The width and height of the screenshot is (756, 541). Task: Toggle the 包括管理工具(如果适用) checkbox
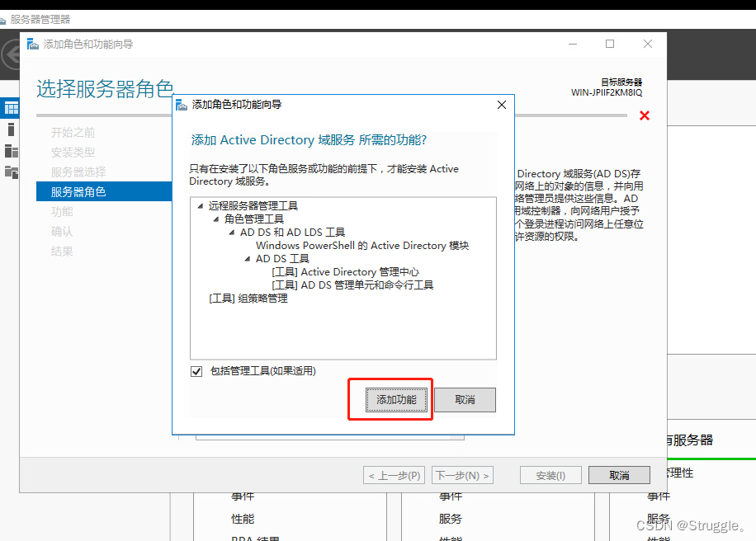[196, 371]
